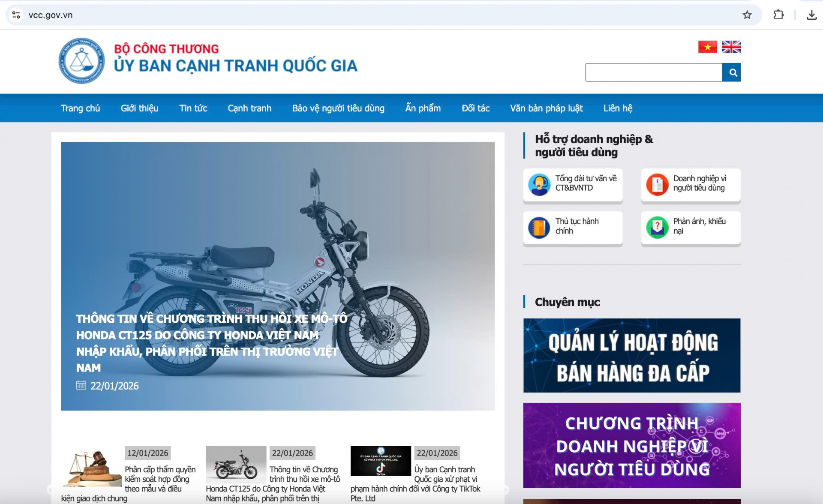
Task: Click the Tổng đài tư vấn headset icon
Action: click(x=539, y=184)
